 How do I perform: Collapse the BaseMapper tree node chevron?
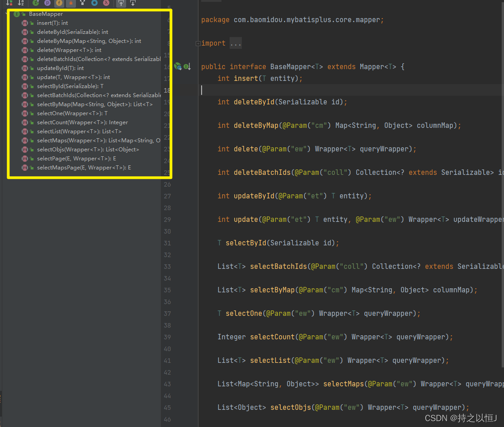point(7,14)
